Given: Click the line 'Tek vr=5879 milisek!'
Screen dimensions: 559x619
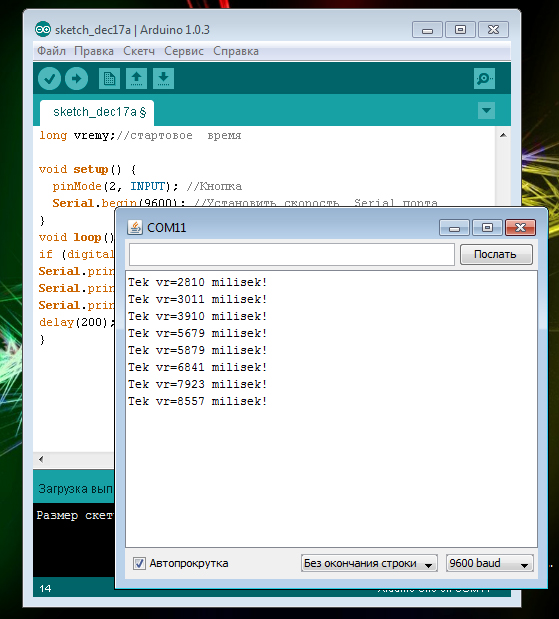Looking at the screenshot, I should [x=197, y=350].
